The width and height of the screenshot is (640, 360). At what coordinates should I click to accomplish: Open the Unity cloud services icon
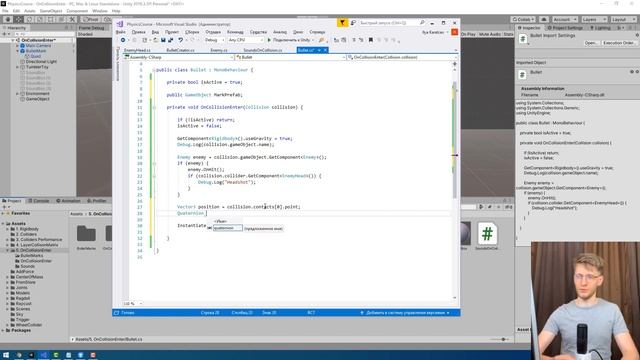pos(544,19)
